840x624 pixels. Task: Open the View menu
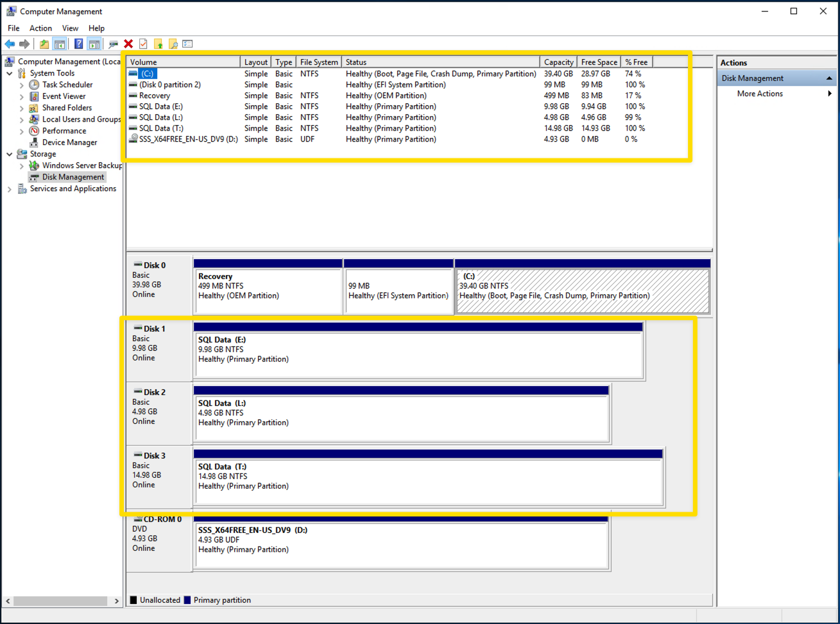point(70,28)
